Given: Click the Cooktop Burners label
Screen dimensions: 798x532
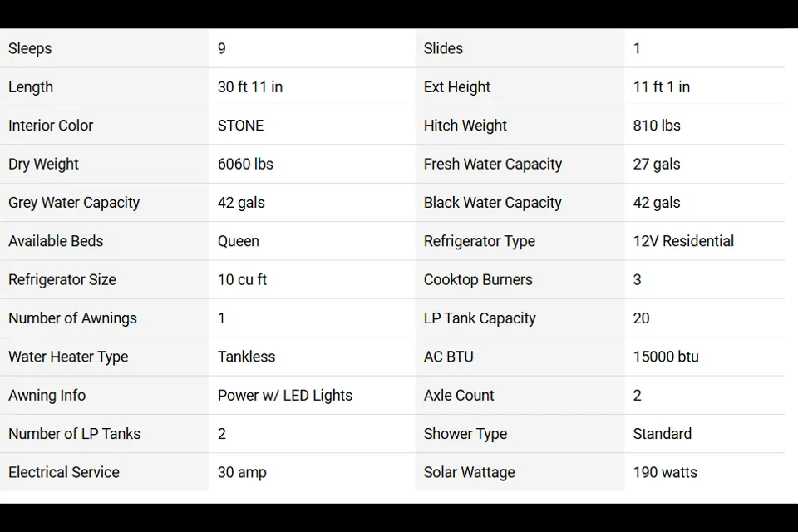Looking at the screenshot, I should click(x=478, y=279).
